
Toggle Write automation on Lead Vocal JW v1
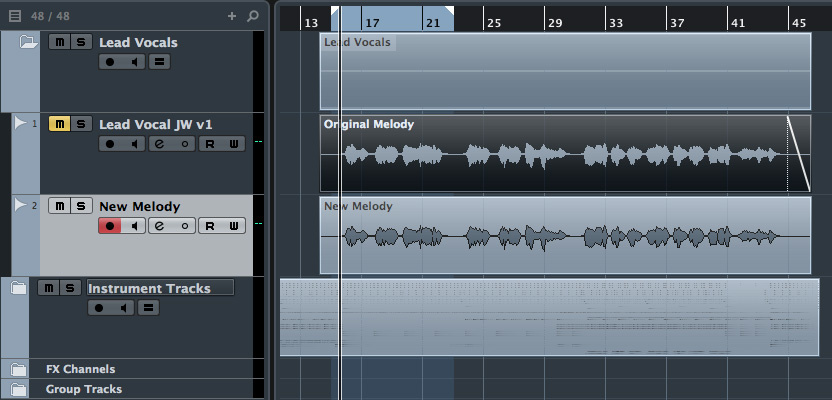pos(233,144)
